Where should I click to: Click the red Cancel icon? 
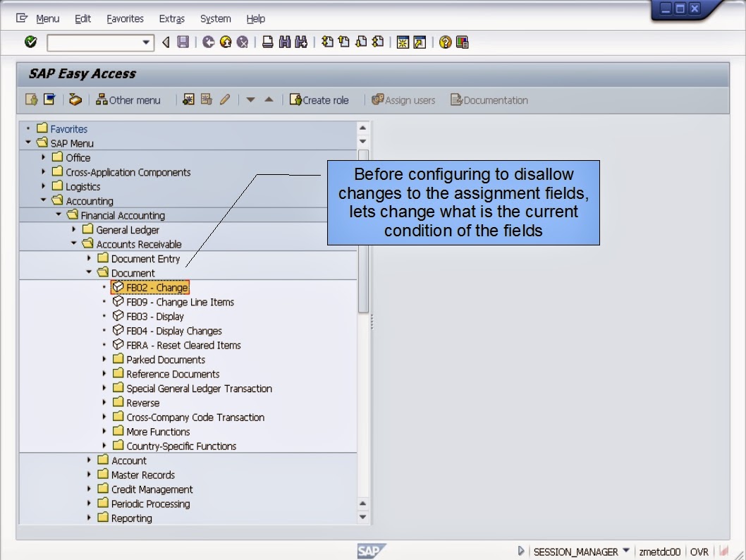pyautogui.click(x=243, y=42)
